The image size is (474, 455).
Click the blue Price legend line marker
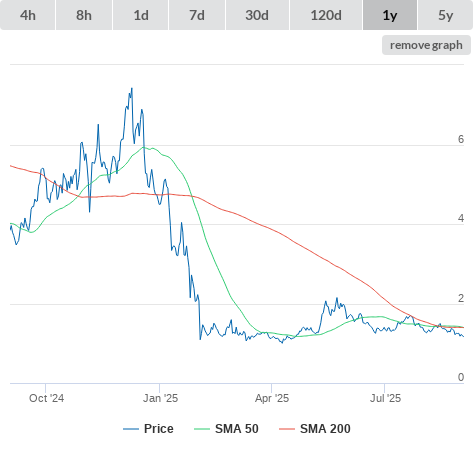pos(131,429)
